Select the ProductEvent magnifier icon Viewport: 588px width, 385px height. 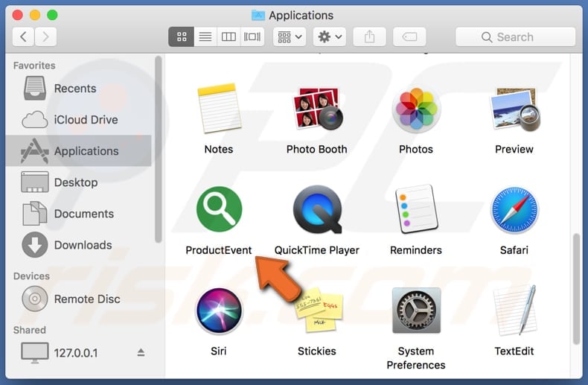point(219,209)
